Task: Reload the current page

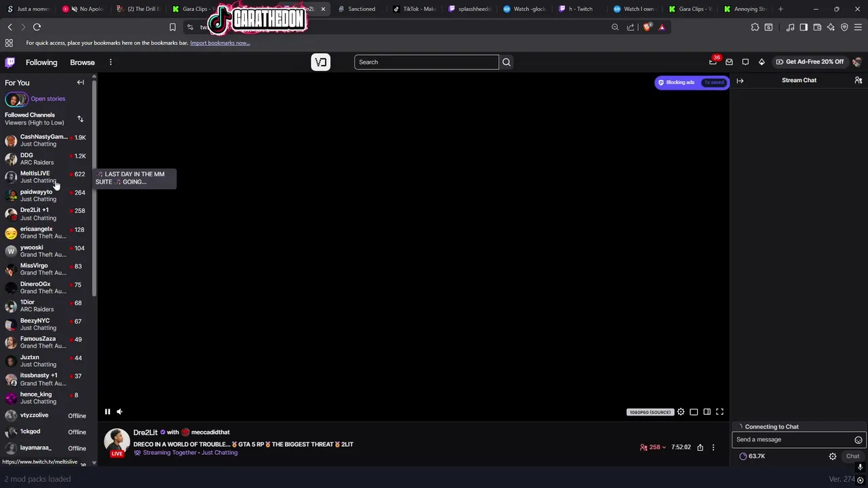Action: [37, 27]
